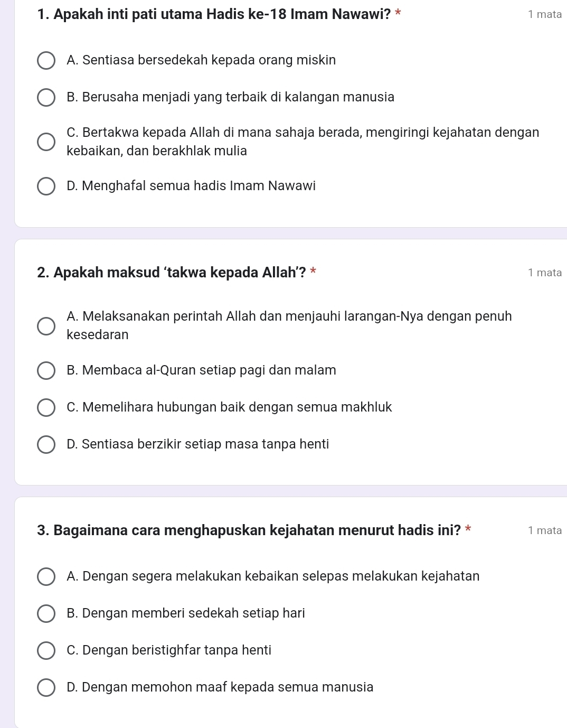Select A: Dengan segera melakukan kebaikan selepas kejahatan

pyautogui.click(x=46, y=577)
